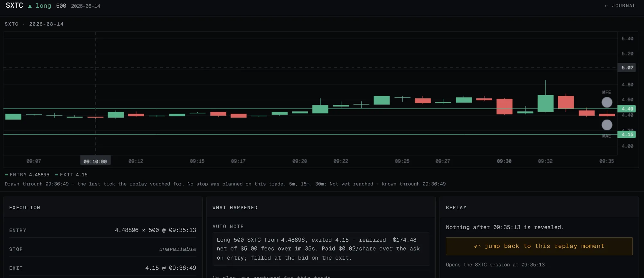644x278 pixels.
Task: Click jump back to this replay moment button
Action: (x=539, y=246)
